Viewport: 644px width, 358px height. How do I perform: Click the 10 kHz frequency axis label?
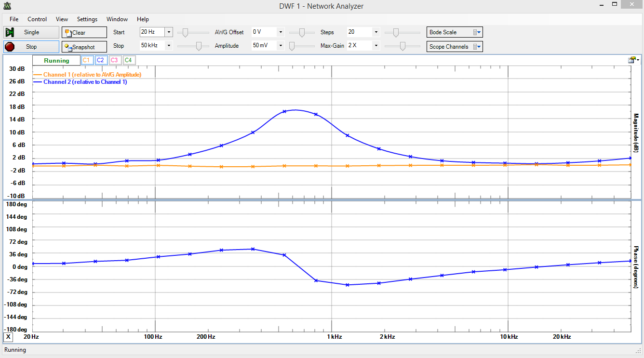tap(509, 337)
